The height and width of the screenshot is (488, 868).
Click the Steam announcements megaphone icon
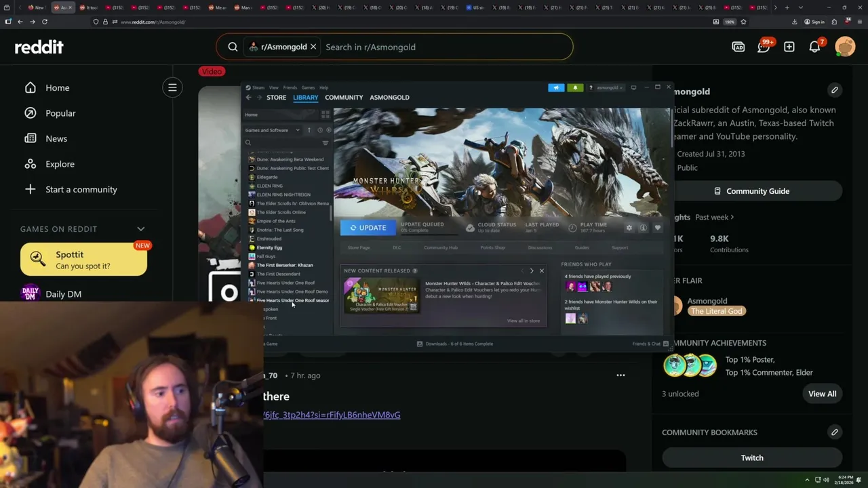tap(556, 87)
